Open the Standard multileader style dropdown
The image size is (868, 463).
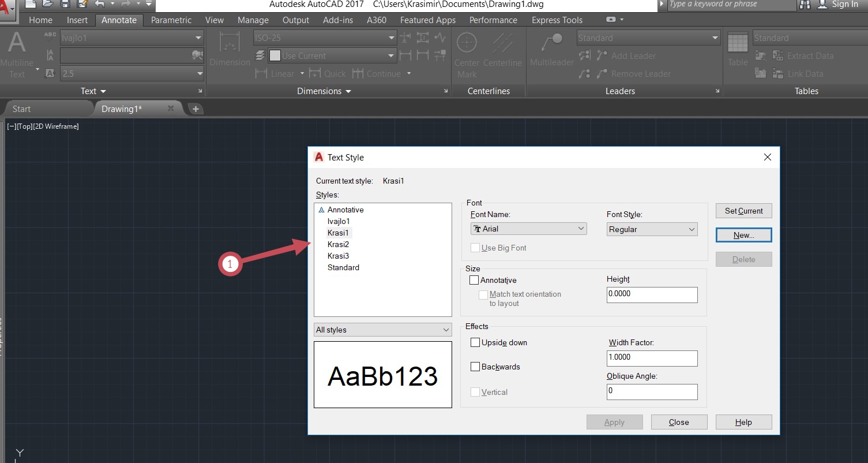649,38
